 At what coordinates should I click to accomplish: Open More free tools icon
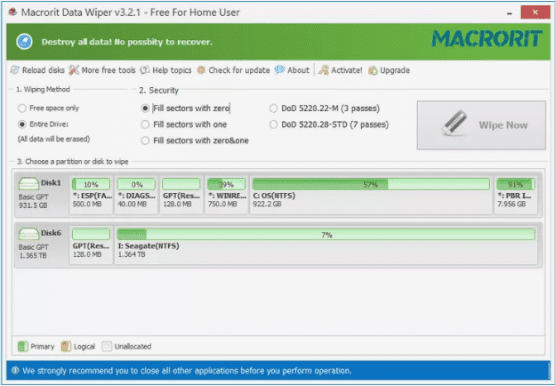tap(74, 70)
